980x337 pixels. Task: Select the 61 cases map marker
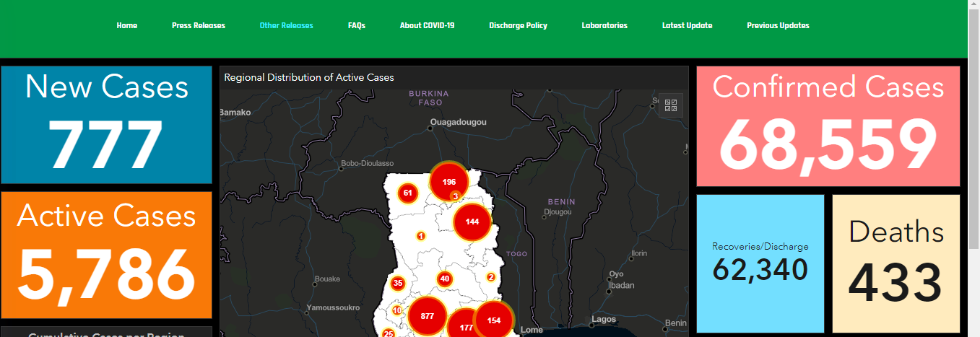tap(408, 193)
